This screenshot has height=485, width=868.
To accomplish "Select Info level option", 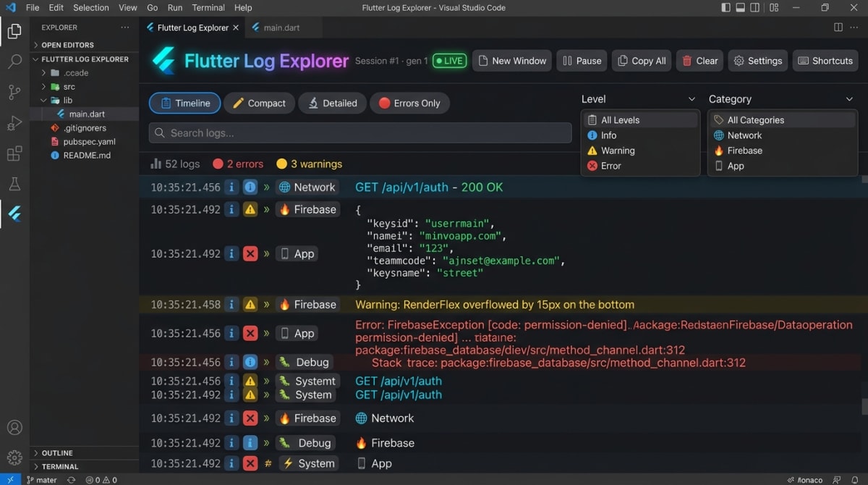I will coord(641,135).
